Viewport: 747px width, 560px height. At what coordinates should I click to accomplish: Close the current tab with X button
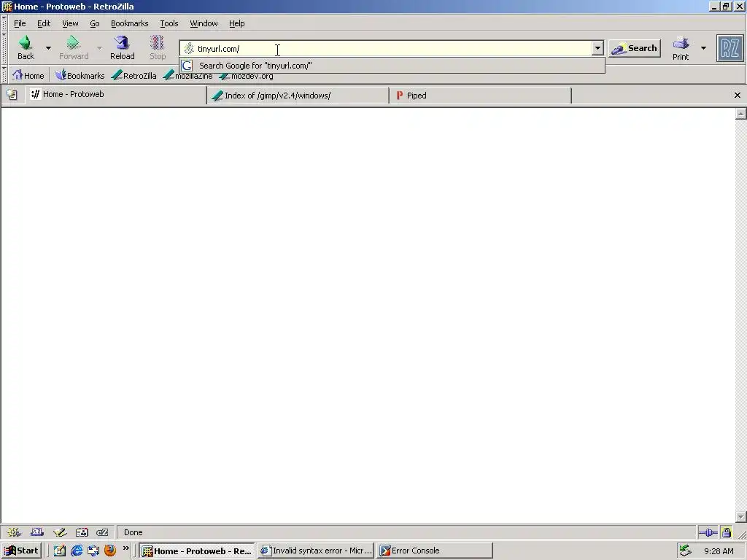pos(737,96)
